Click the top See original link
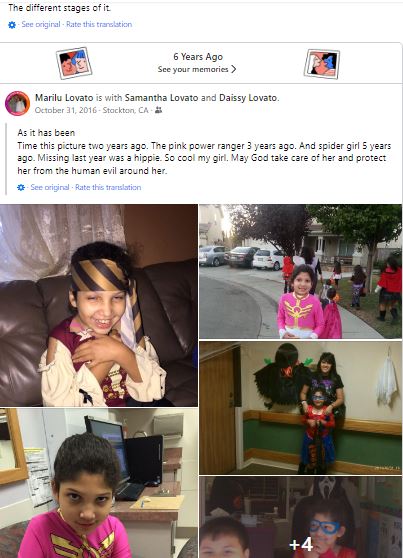 point(41,25)
